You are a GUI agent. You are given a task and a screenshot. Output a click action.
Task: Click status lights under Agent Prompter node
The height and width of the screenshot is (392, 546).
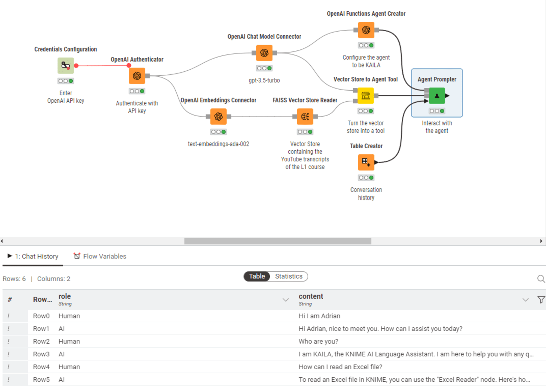tap(437, 111)
